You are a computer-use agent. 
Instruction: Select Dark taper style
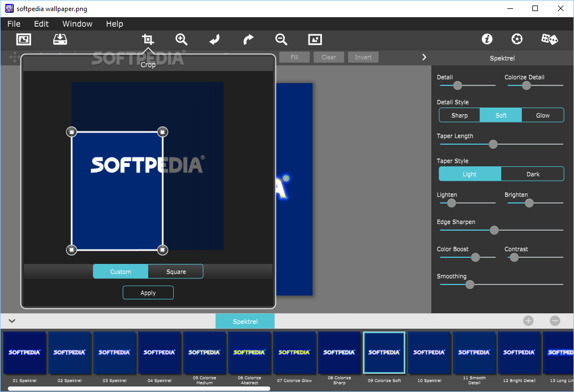click(x=532, y=174)
